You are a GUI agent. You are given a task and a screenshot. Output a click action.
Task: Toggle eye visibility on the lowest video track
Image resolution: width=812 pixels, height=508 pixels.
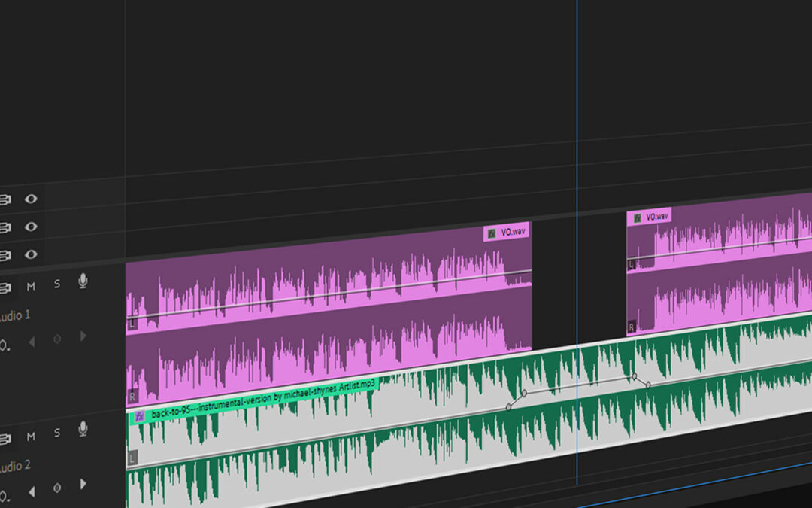pyautogui.click(x=31, y=254)
